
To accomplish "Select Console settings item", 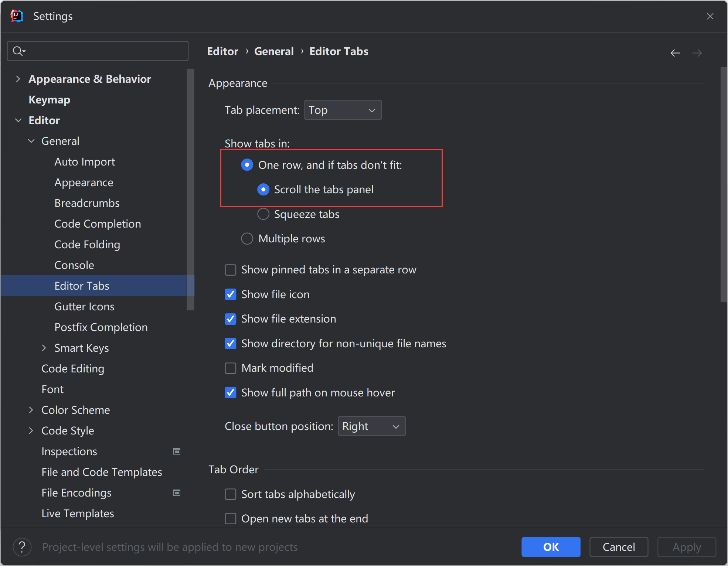I will click(74, 265).
